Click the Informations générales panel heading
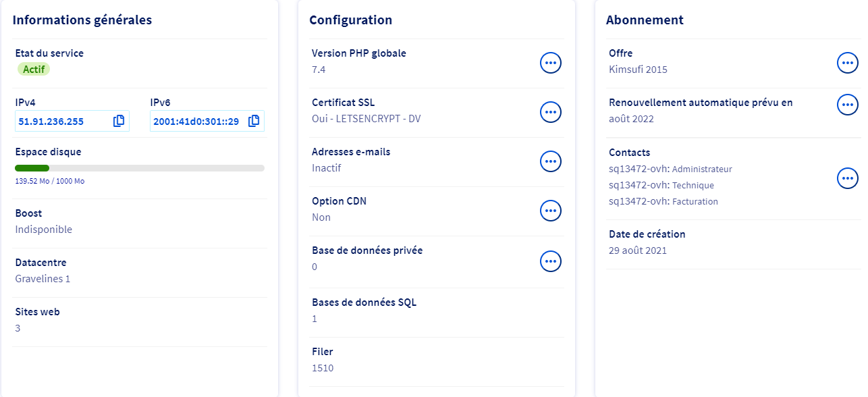Screen dimensions: 868x397 pos(82,20)
